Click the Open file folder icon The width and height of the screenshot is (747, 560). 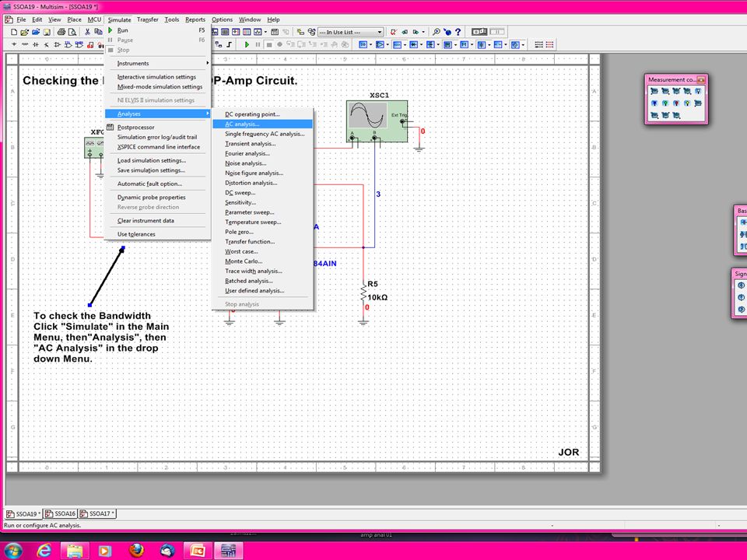25,32
